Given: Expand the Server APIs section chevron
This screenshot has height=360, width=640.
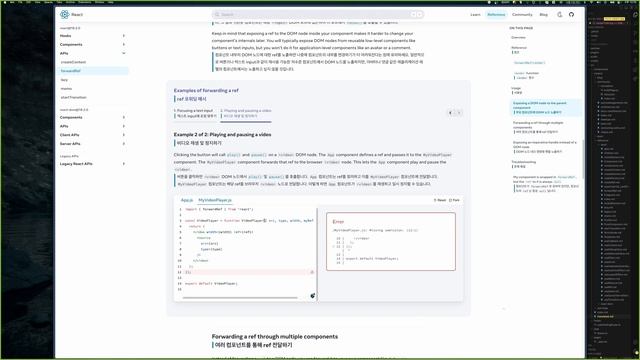Looking at the screenshot, I should 124,144.
